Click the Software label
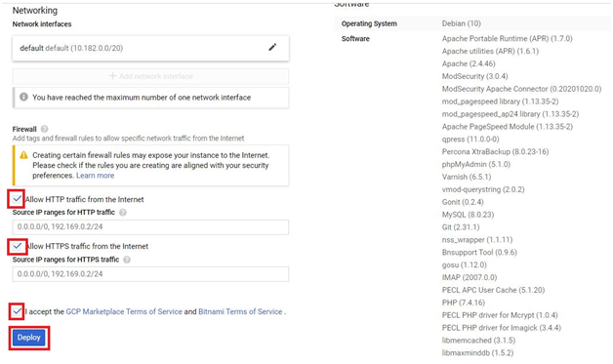 [355, 39]
